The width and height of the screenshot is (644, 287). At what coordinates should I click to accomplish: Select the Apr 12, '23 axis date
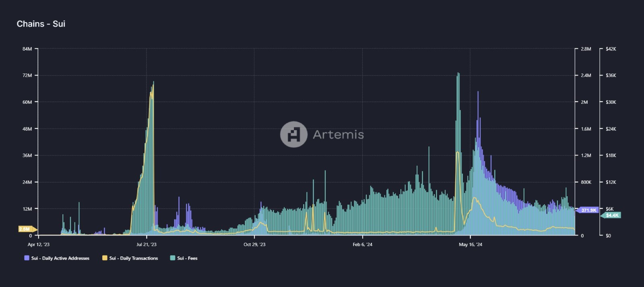39,244
